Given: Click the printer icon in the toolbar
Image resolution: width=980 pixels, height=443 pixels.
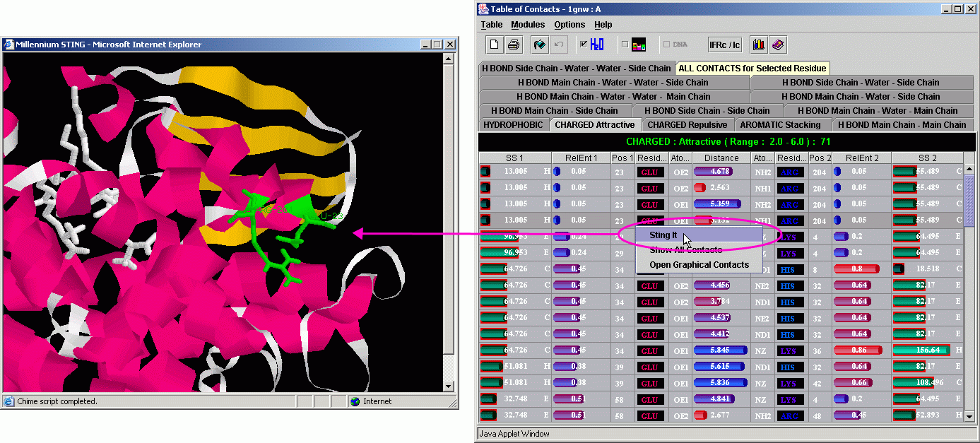Looking at the screenshot, I should (x=514, y=45).
